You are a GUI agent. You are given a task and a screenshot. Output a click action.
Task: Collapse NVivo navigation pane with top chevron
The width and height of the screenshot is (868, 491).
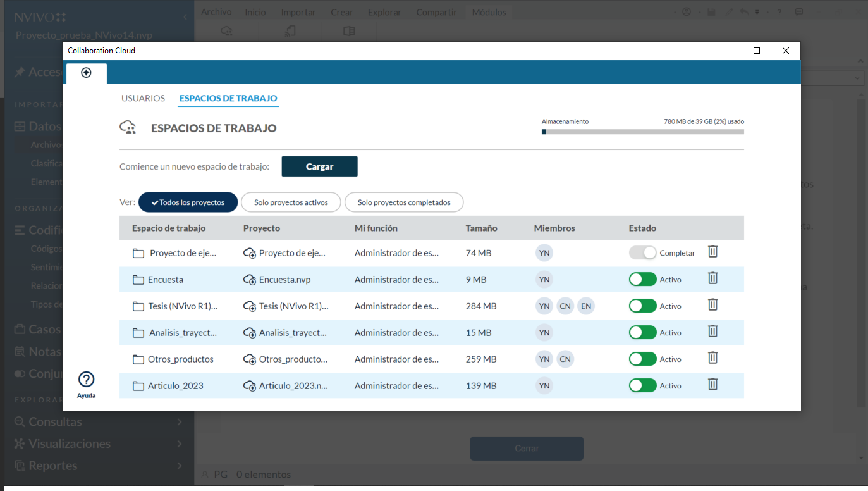185,17
